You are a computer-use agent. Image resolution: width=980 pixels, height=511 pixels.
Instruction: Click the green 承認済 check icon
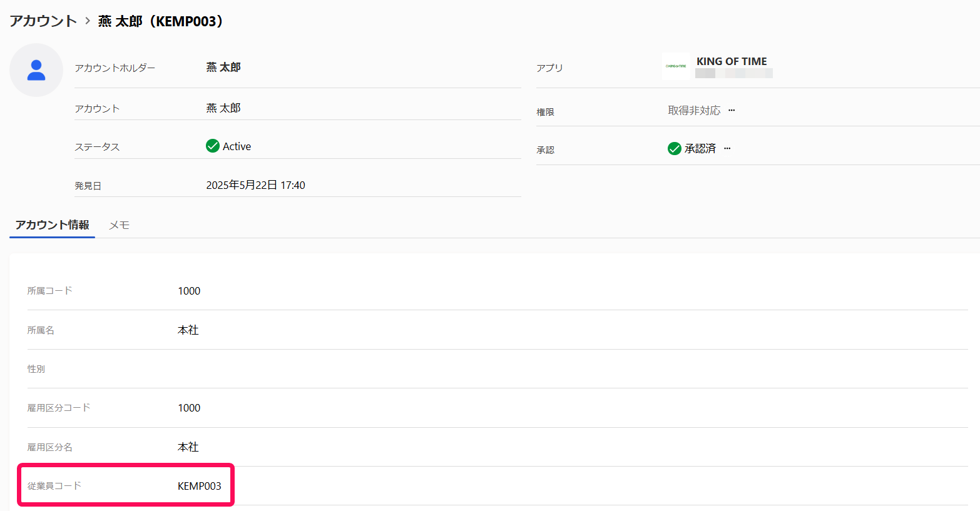(x=675, y=148)
